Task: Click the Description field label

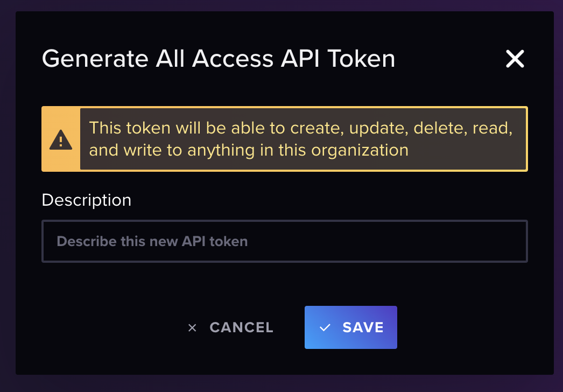Action: tap(87, 200)
